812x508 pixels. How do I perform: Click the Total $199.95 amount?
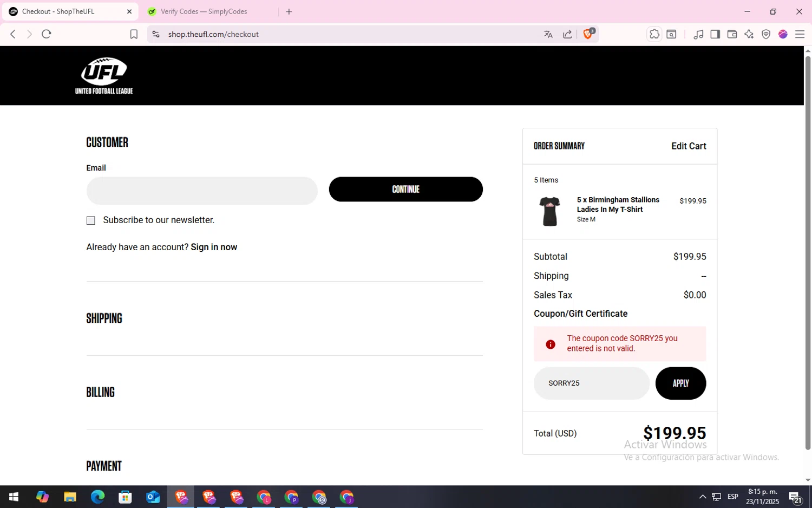[x=675, y=433]
